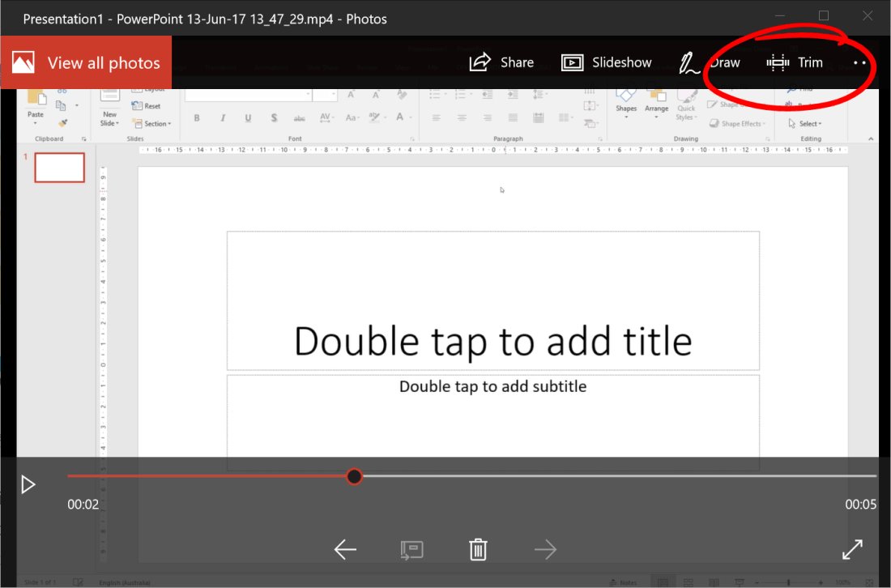The width and height of the screenshot is (891, 588).
Task: Toggle Italic formatting
Action: tap(222, 117)
